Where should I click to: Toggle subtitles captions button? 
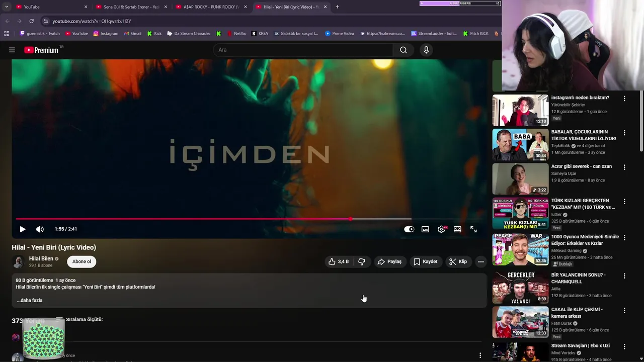pos(425,229)
